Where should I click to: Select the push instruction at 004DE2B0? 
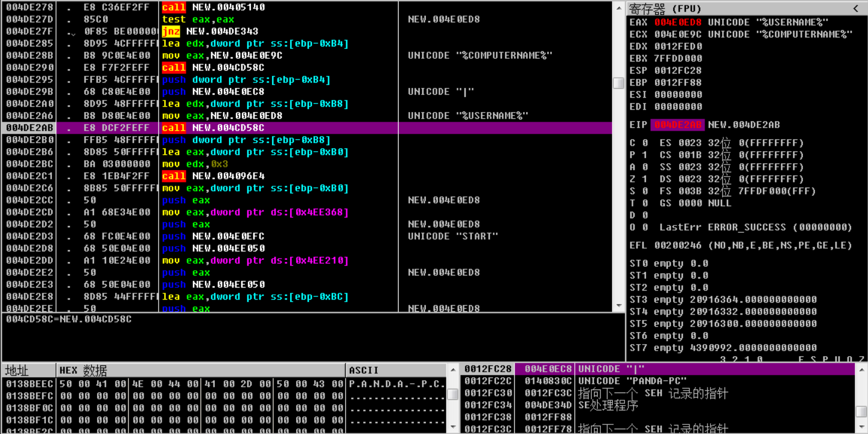point(306,140)
